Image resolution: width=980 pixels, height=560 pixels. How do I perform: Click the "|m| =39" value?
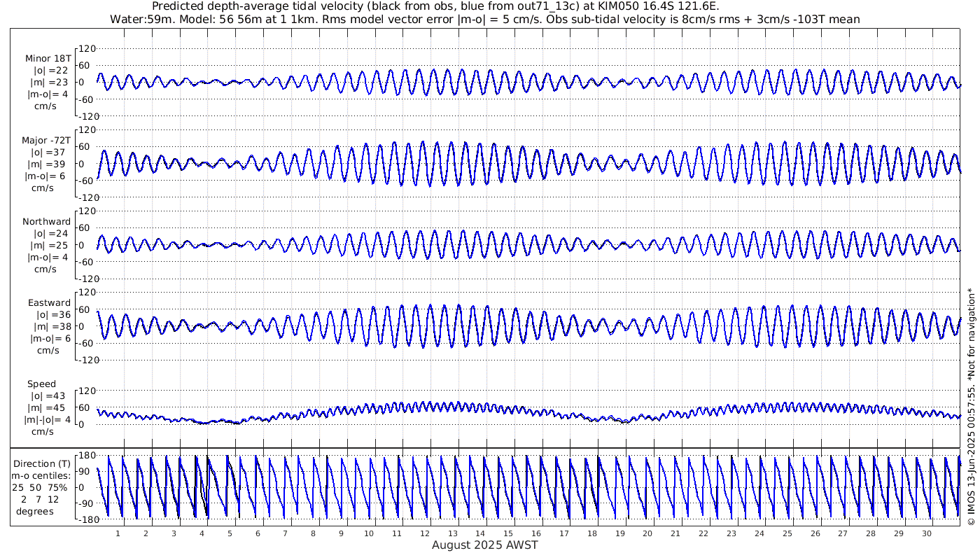coord(48,164)
